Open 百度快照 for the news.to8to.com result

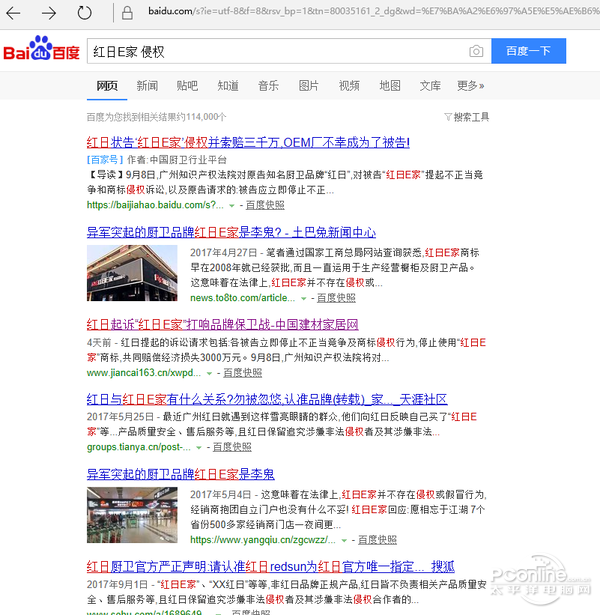(x=336, y=298)
